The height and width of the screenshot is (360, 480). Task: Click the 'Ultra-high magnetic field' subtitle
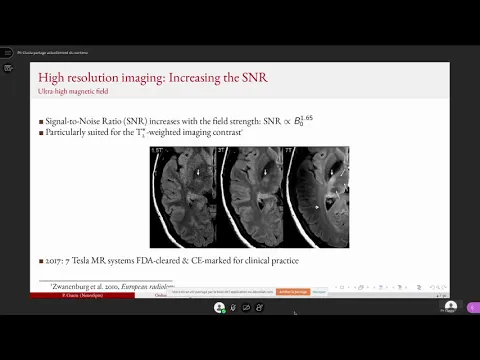click(x=73, y=91)
